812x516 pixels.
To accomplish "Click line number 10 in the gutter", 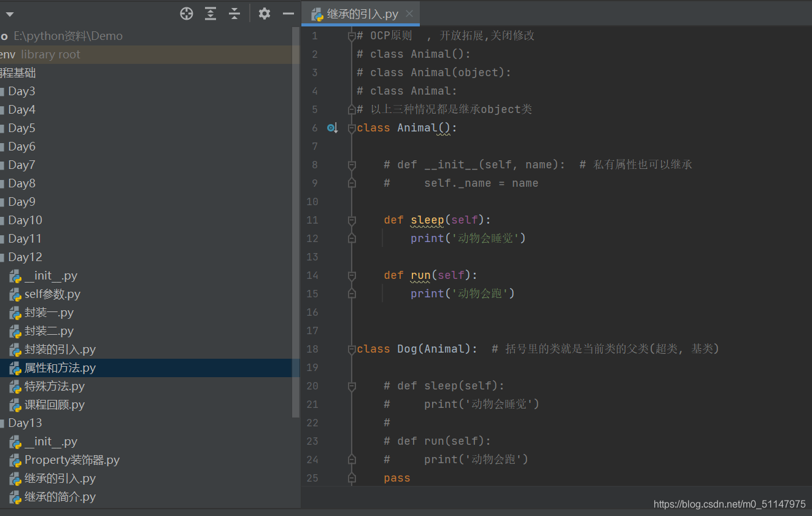I will click(x=312, y=201).
